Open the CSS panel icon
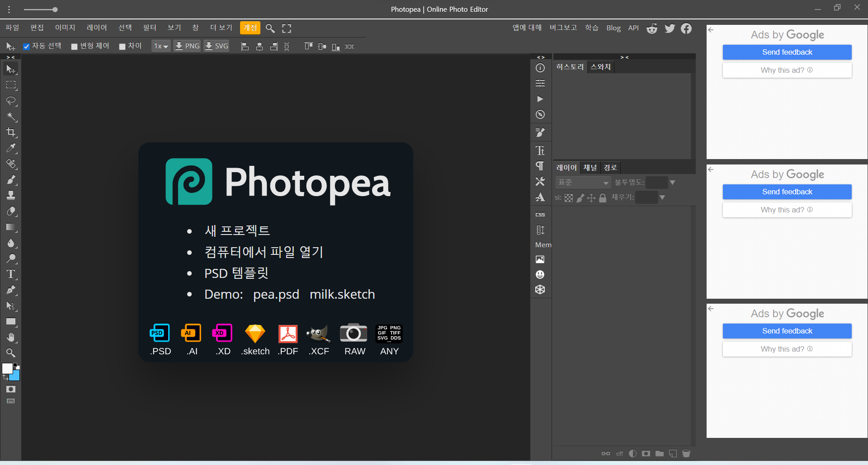 [540, 215]
